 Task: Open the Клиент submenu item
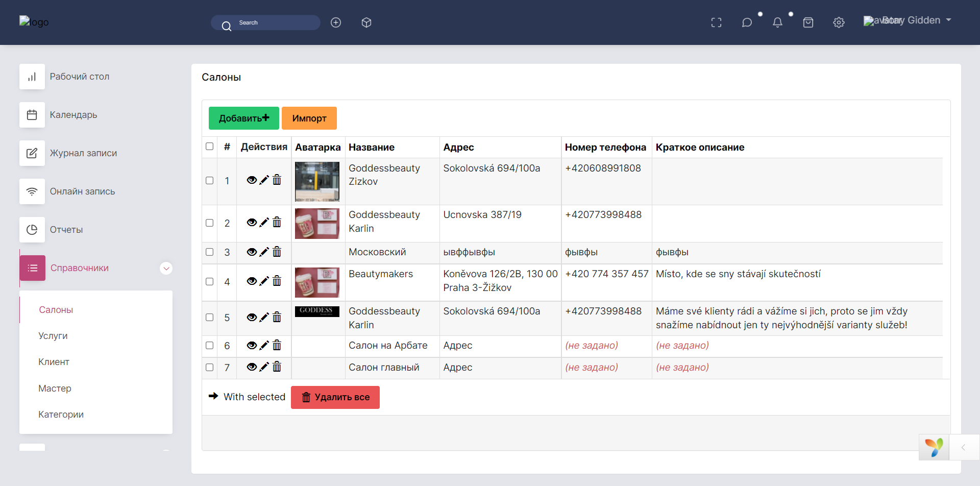pyautogui.click(x=54, y=362)
